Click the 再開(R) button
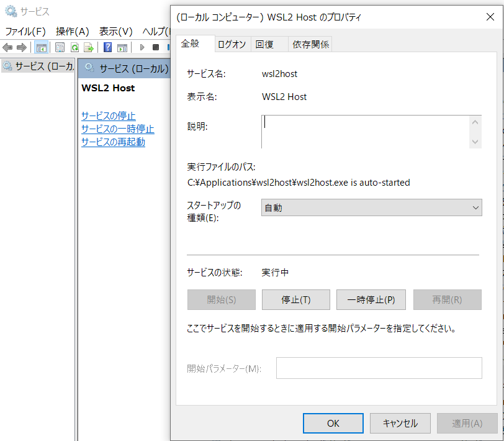504x441 pixels. (447, 300)
